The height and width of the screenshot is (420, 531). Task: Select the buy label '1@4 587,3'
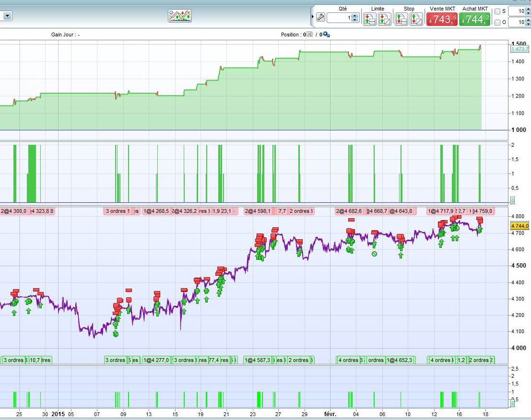[x=258, y=360]
